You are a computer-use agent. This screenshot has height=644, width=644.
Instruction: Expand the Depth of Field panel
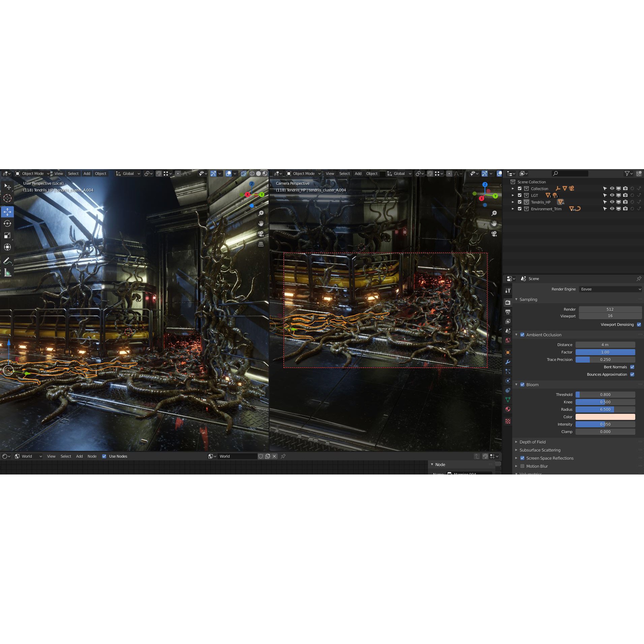[x=532, y=442]
